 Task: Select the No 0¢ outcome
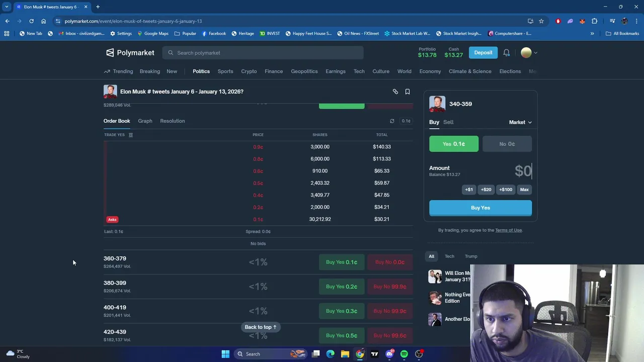click(x=507, y=144)
